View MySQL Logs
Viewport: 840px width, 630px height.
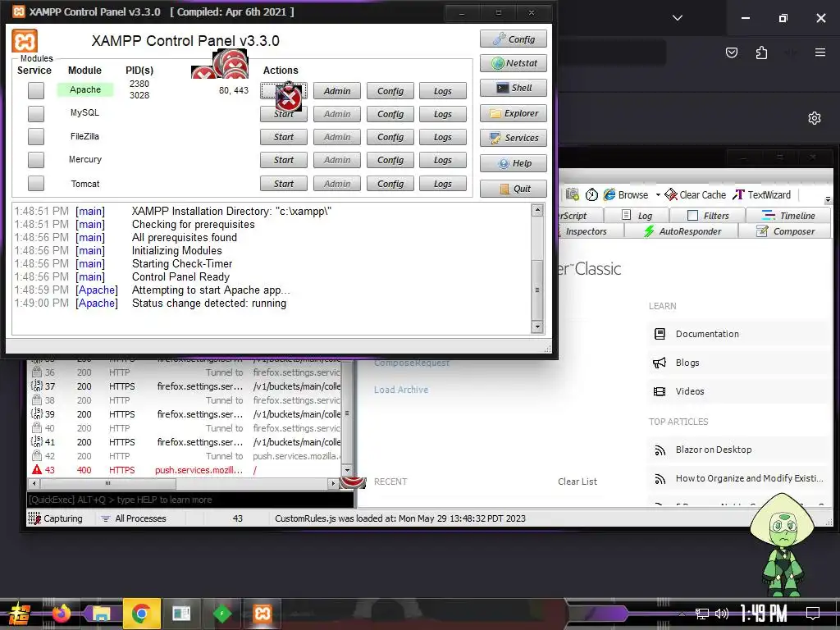tap(442, 114)
